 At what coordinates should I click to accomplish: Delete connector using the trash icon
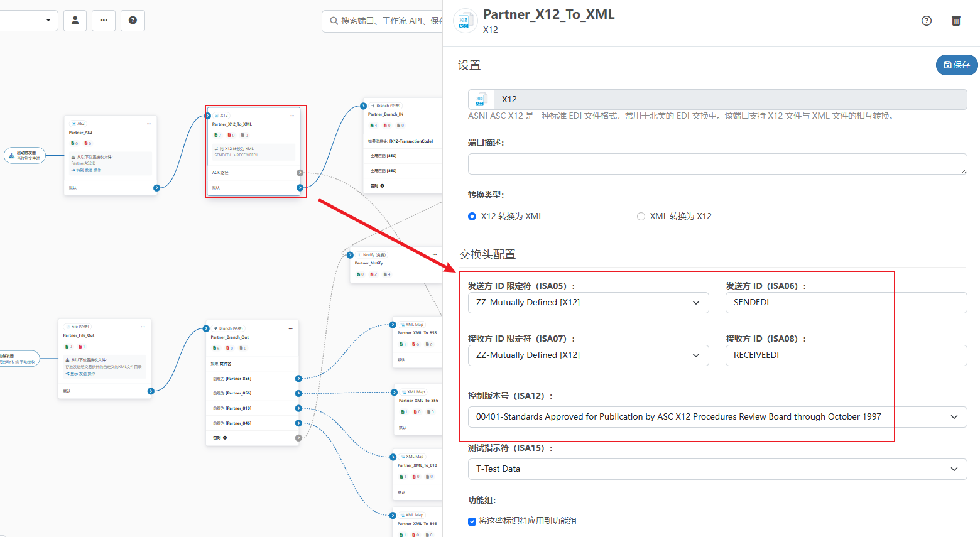pos(955,21)
